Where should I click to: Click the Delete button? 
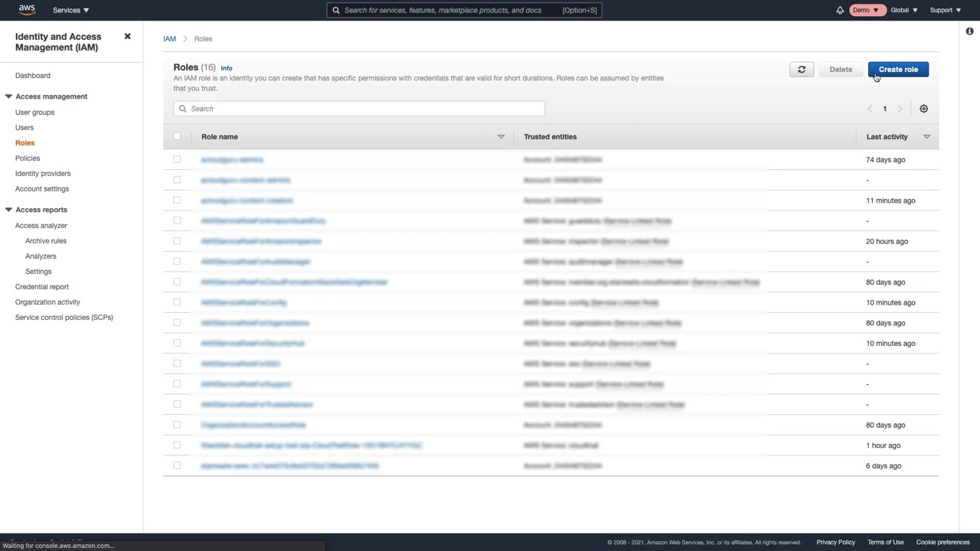point(841,70)
